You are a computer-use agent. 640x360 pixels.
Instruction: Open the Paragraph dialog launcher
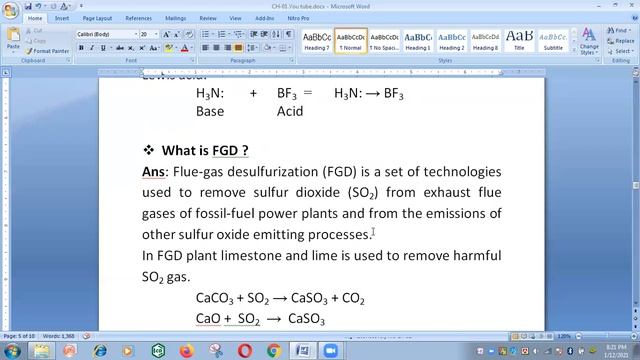click(x=291, y=60)
